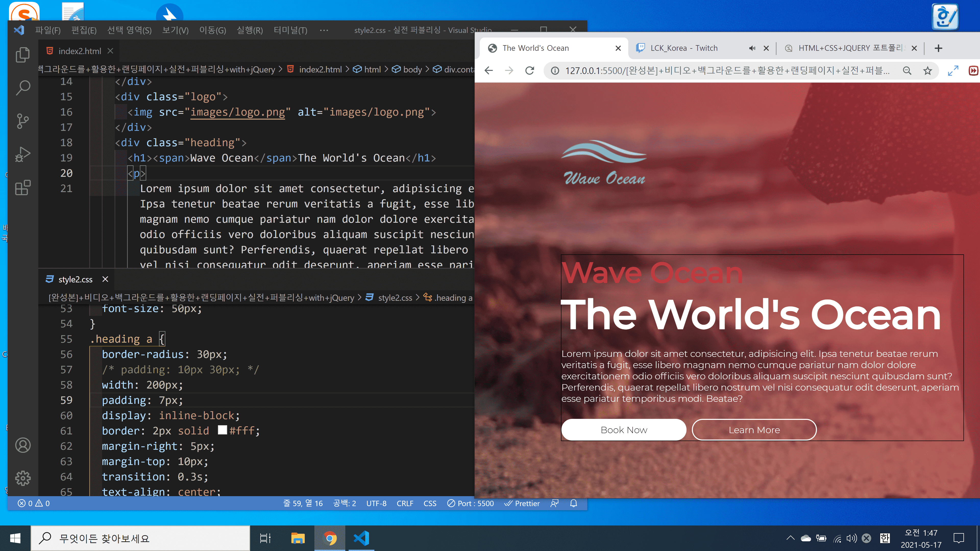Viewport: 980px width, 551px height.
Task: Open the 터미널(T) menu
Action: (290, 30)
